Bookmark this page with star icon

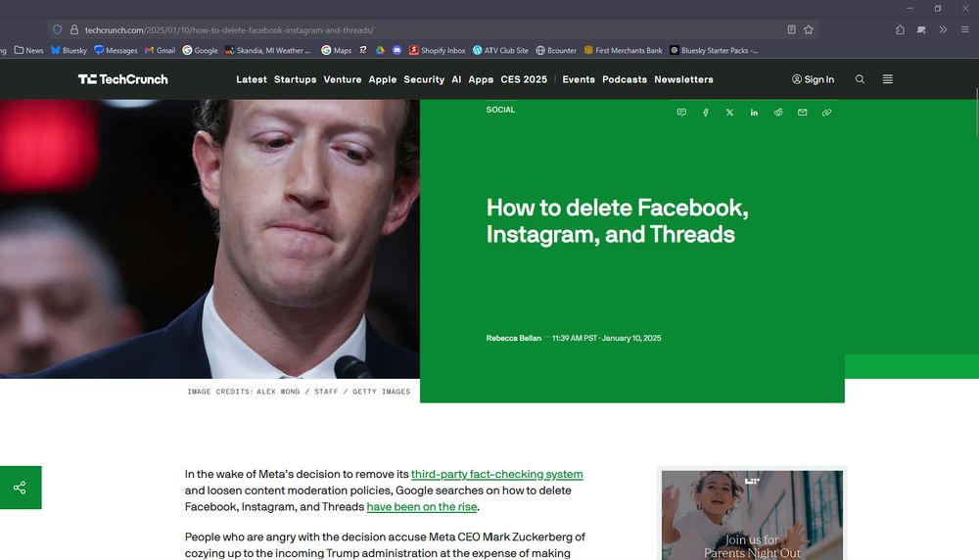(x=809, y=29)
